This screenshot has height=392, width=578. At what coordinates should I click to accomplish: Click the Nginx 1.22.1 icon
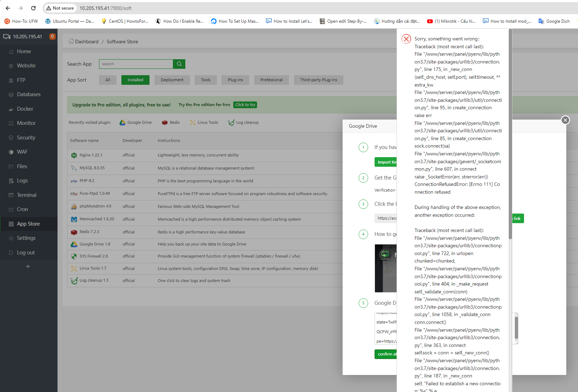[74, 155]
